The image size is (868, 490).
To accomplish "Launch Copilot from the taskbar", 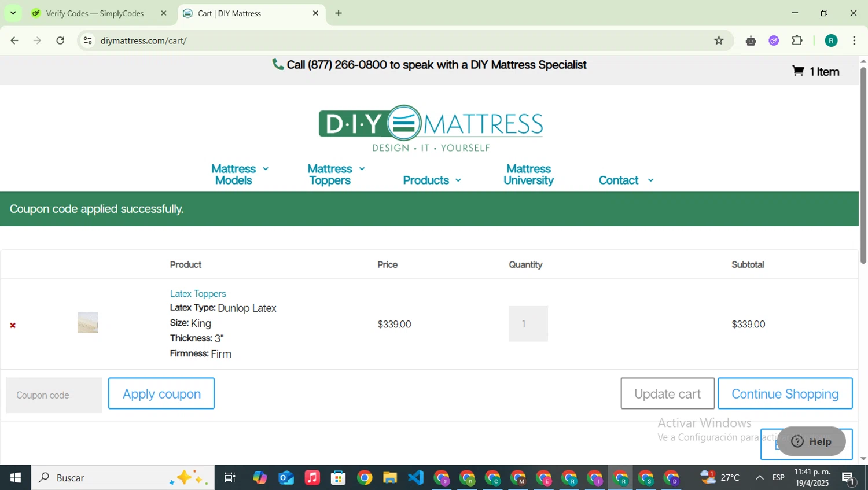I will click(260, 478).
